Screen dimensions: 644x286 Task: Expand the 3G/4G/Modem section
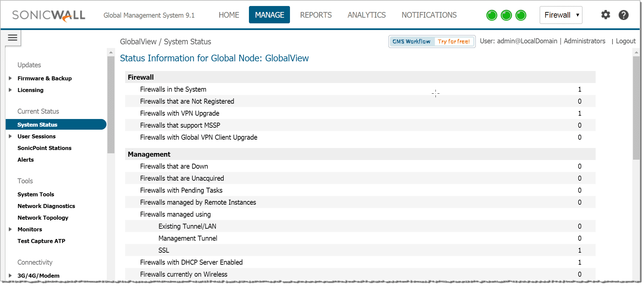[x=10, y=276]
